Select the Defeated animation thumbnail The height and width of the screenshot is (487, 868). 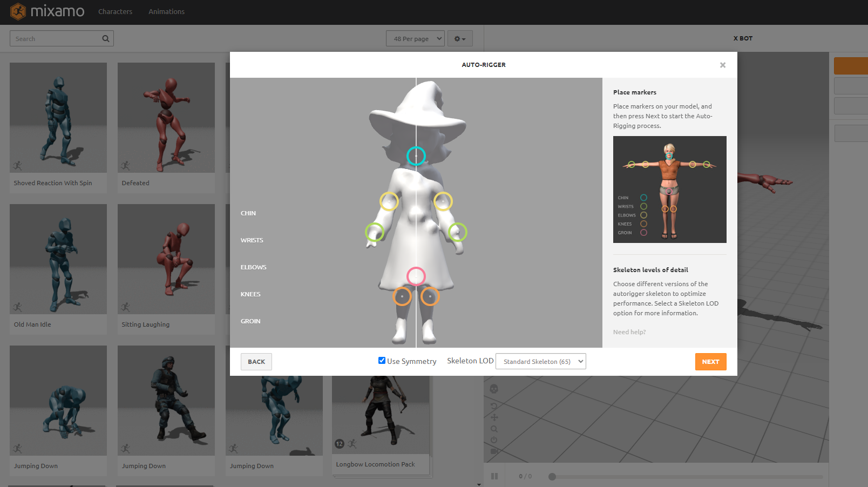tap(166, 118)
